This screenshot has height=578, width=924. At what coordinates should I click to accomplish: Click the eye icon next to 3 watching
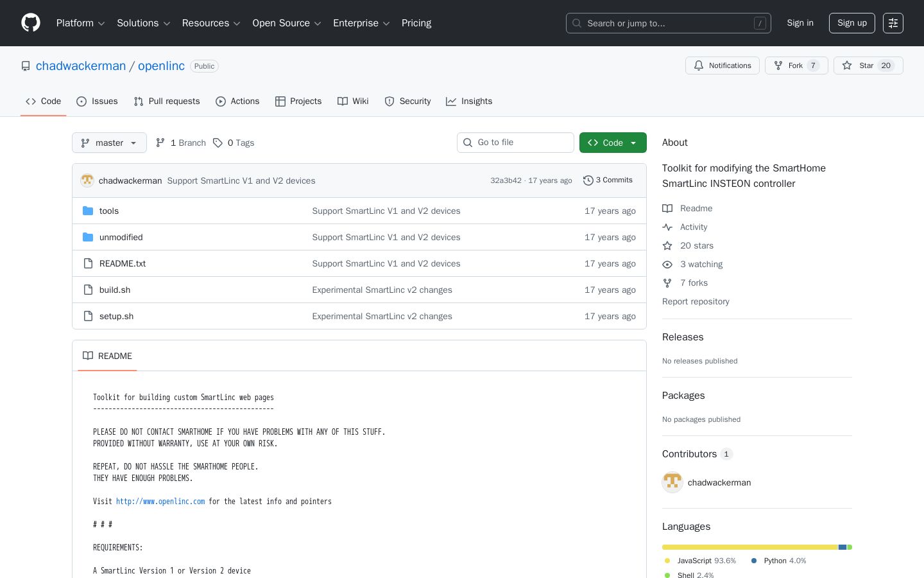tap(667, 264)
